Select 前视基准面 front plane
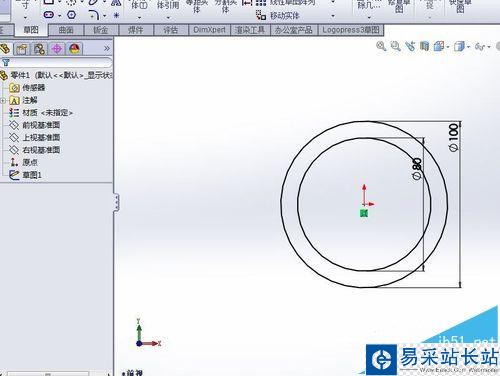This screenshot has width=500, height=376. tap(35, 125)
